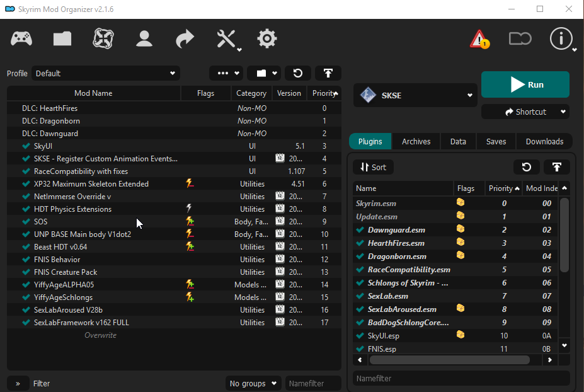Click the conflict flag icon of SOS
The image size is (584, 392).
click(190, 221)
